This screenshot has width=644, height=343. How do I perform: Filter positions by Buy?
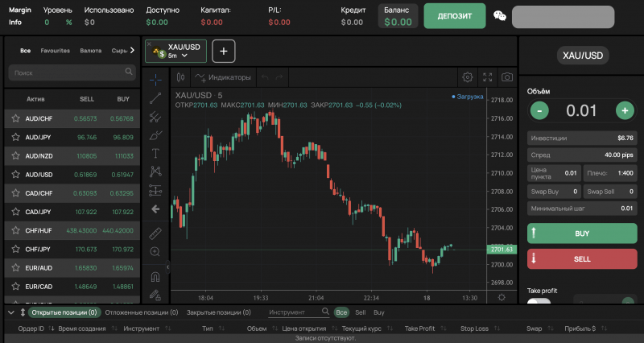coord(378,312)
